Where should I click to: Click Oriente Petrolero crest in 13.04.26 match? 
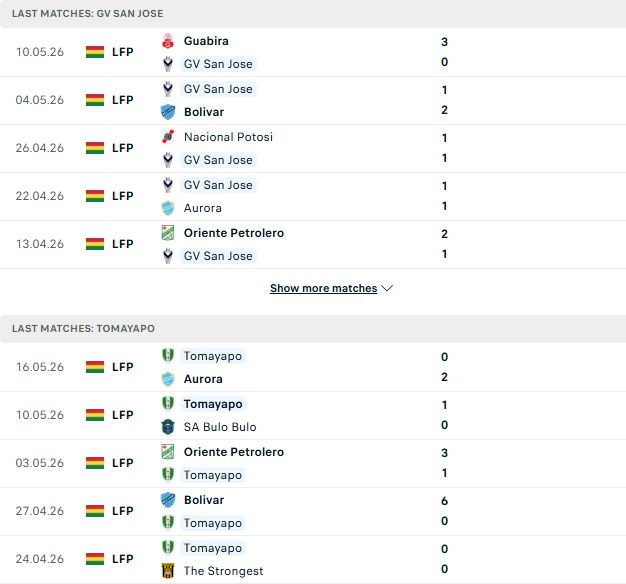point(168,233)
